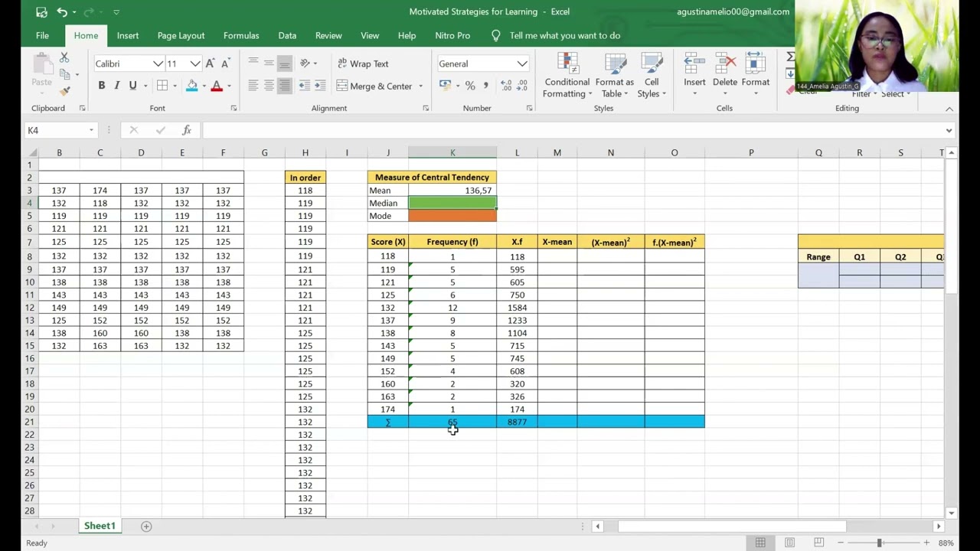Screen dimensions: 980x551
Task: Click the Decrease Font Size icon
Action: tap(225, 64)
